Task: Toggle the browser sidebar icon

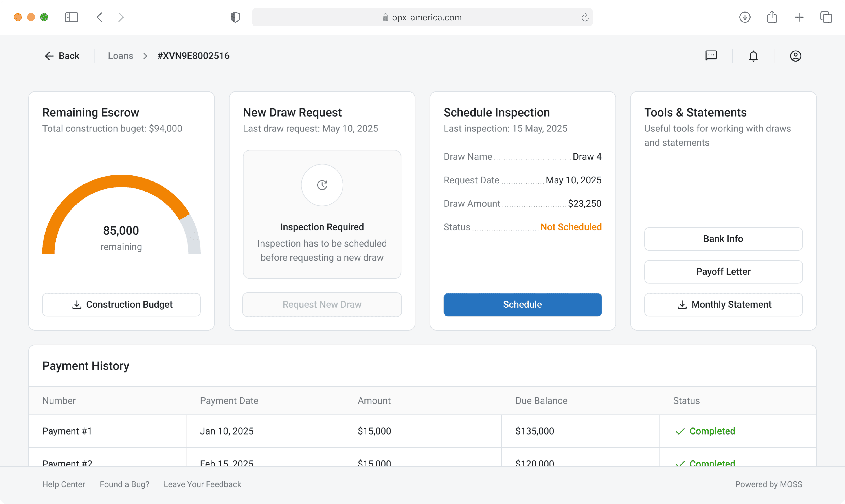Action: (71, 17)
